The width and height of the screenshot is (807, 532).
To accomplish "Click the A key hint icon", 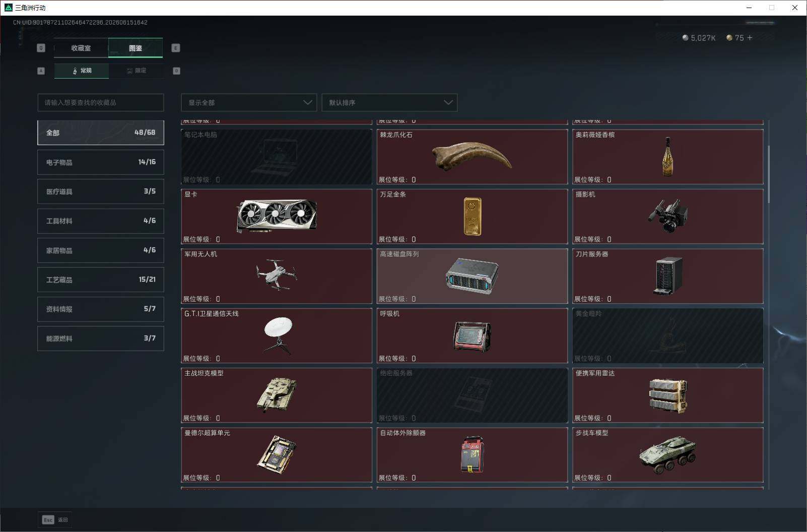I will pos(41,71).
